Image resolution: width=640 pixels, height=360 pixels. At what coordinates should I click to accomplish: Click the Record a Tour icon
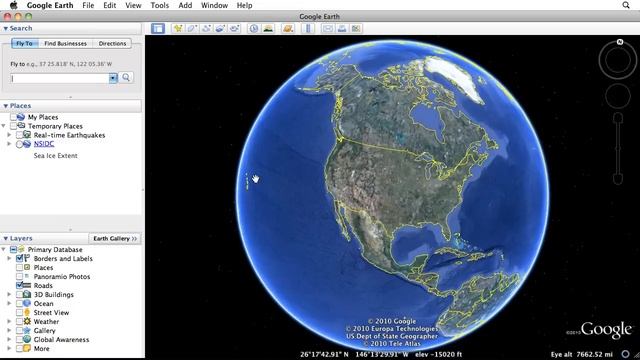click(x=234, y=29)
